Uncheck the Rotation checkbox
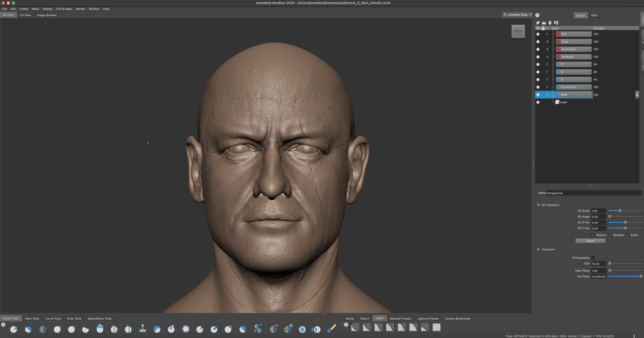This screenshot has height=338, width=644. click(x=610, y=235)
